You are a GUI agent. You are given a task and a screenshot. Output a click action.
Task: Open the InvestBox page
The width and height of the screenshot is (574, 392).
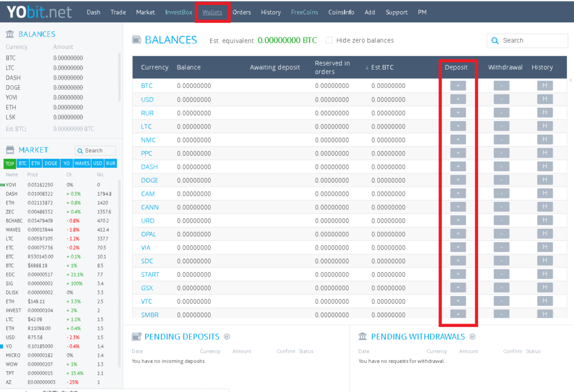point(179,12)
